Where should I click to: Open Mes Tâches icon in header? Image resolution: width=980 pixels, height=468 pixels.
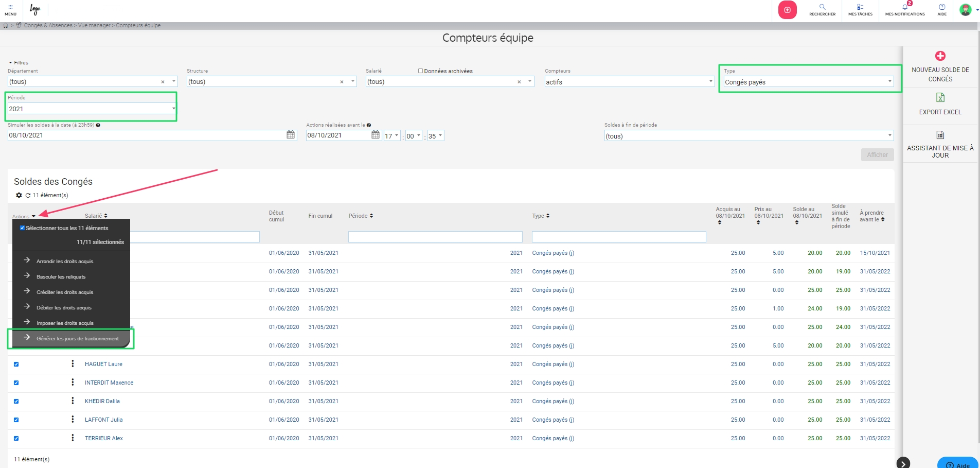point(860,7)
